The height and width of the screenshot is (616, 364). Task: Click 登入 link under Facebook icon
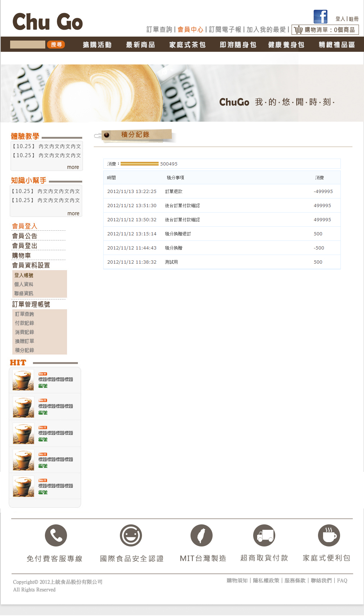coord(340,19)
